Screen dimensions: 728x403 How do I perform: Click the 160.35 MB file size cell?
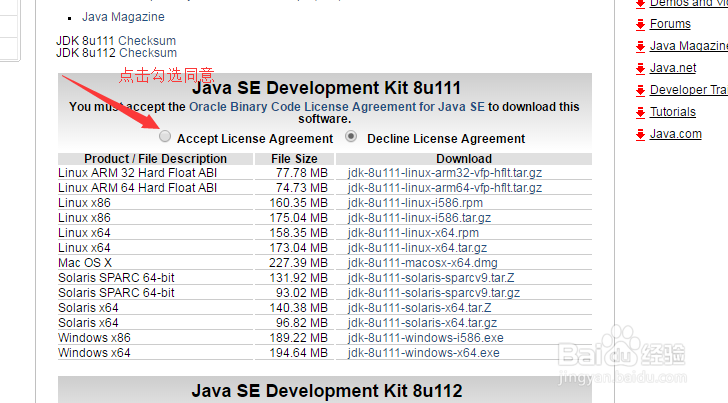pyautogui.click(x=299, y=203)
